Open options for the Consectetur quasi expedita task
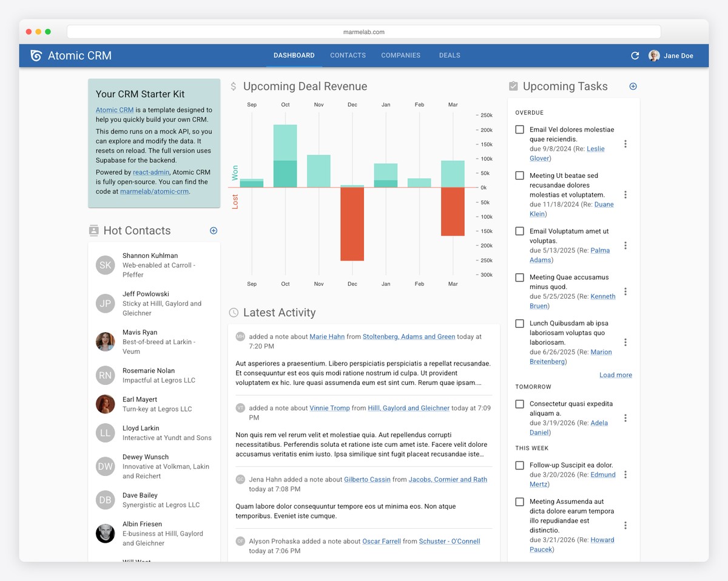The width and height of the screenshot is (728, 581). (625, 418)
